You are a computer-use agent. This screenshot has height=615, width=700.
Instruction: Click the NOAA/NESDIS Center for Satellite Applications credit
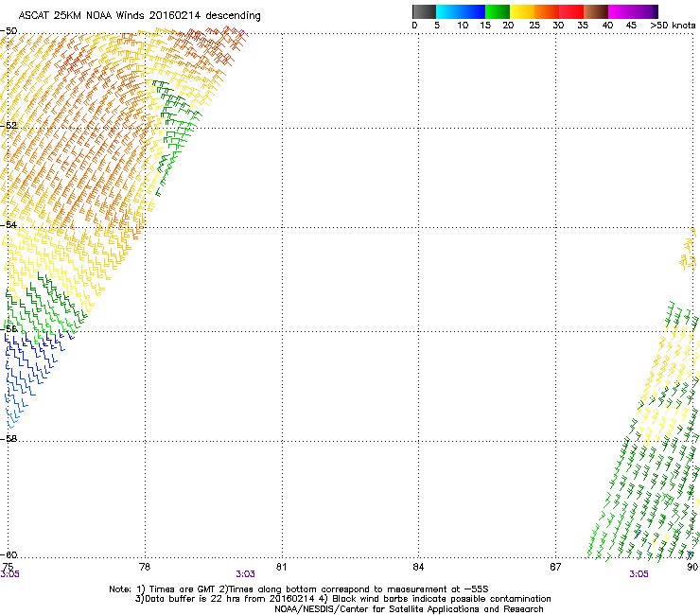pyautogui.click(x=409, y=609)
